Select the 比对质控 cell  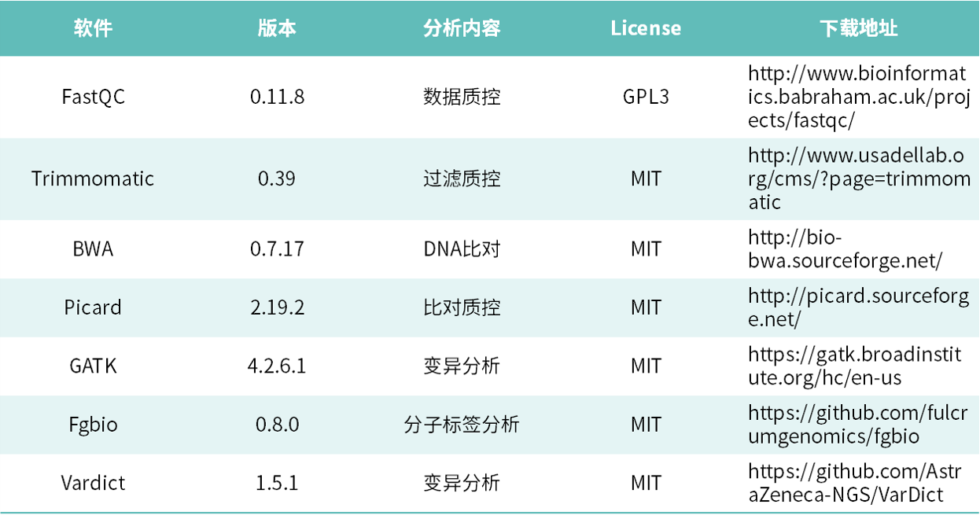[x=462, y=307]
